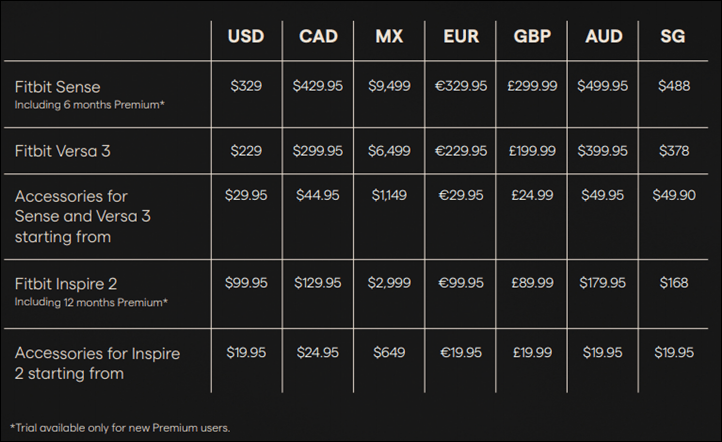Select the AUD column header
The image size is (722, 442).
[x=604, y=36]
